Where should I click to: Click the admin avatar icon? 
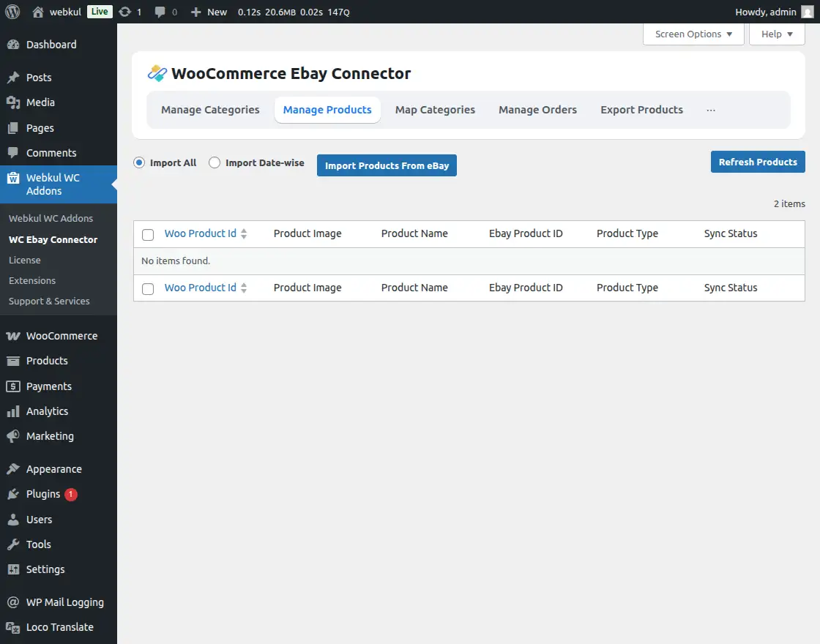coord(807,12)
